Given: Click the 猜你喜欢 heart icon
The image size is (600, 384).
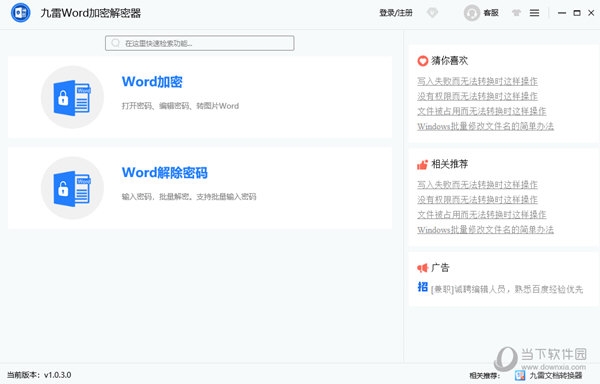Looking at the screenshot, I should [x=422, y=61].
